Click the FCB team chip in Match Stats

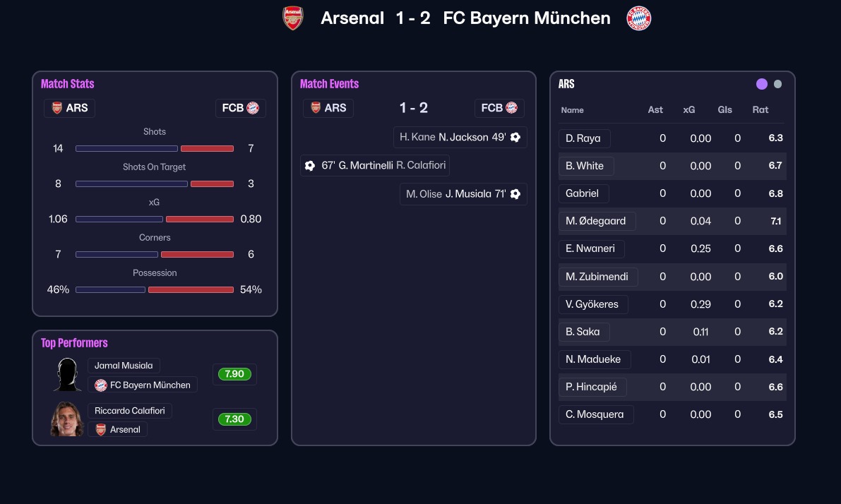[240, 109]
